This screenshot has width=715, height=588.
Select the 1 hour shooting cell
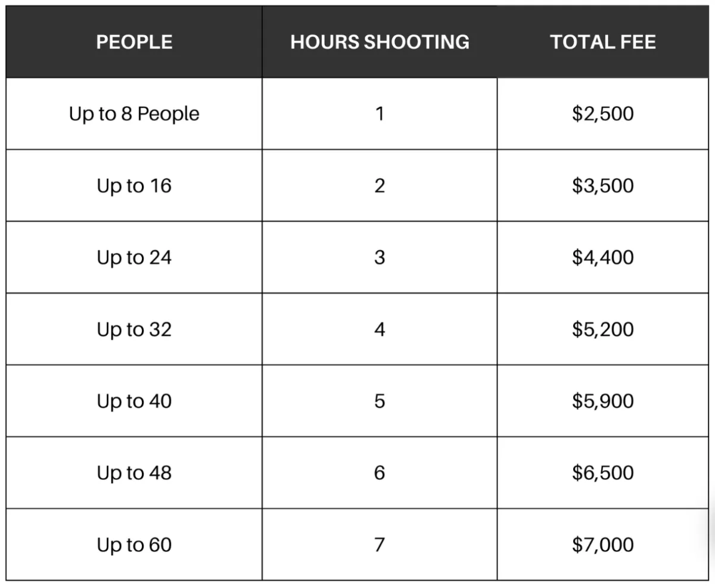click(380, 114)
